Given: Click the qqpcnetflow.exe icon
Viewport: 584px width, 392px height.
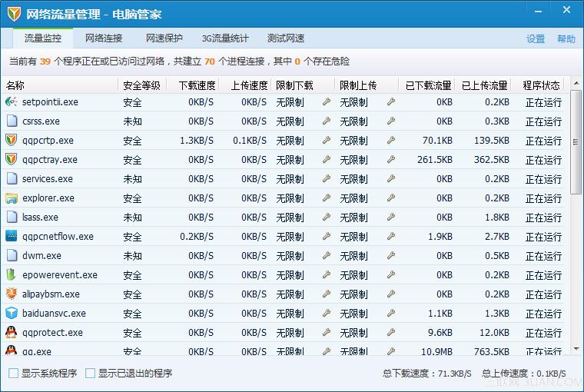Looking at the screenshot, I should [x=12, y=236].
